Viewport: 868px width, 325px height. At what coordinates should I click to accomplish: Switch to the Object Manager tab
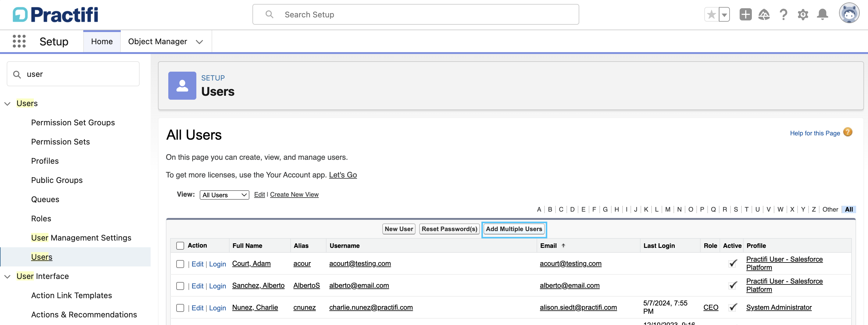pyautogui.click(x=157, y=41)
